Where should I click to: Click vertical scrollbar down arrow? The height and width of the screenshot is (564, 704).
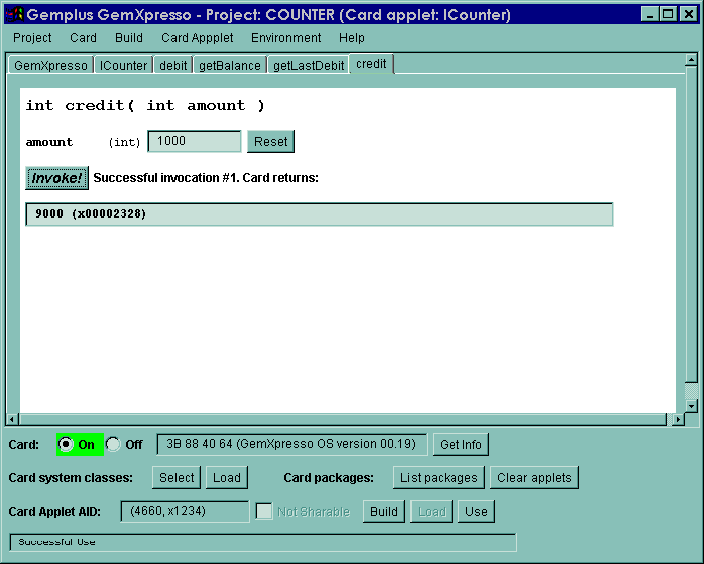click(691, 406)
